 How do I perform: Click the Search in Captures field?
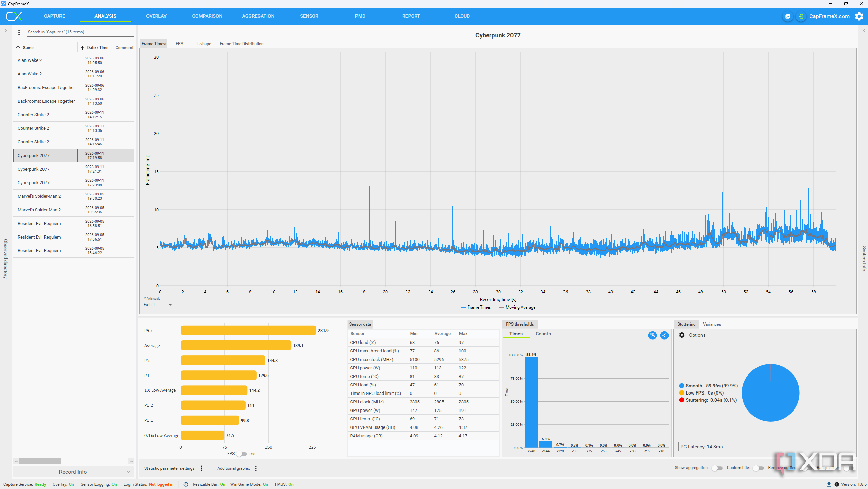pyautogui.click(x=80, y=32)
